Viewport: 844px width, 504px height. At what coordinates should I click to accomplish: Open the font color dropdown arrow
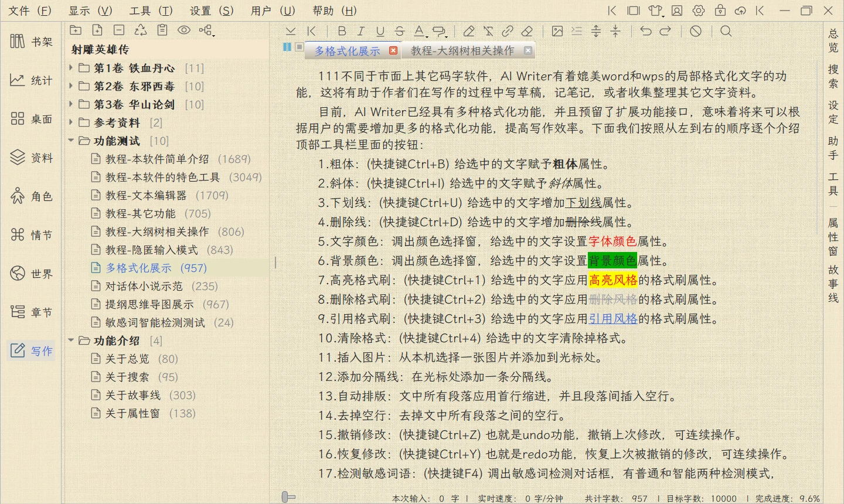coord(426,36)
